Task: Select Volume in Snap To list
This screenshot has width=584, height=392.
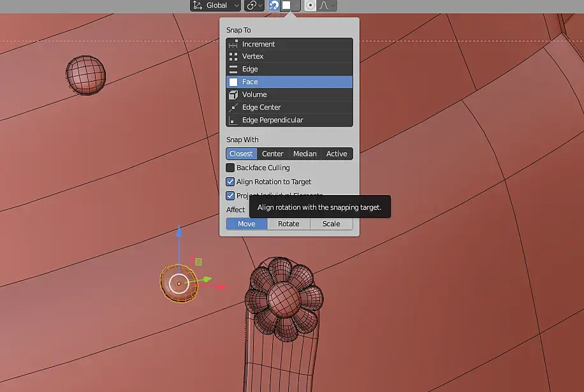Action: tap(289, 94)
